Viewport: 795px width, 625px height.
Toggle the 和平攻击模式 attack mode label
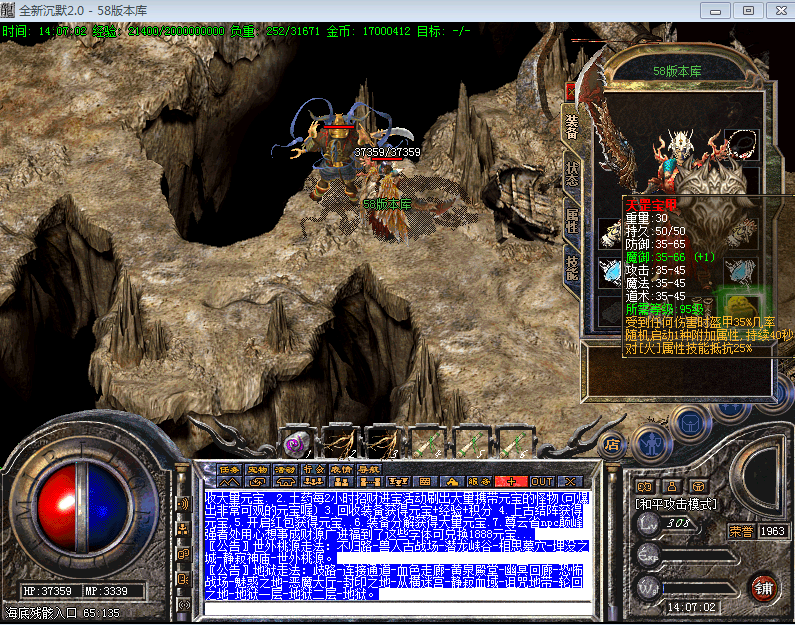point(676,504)
